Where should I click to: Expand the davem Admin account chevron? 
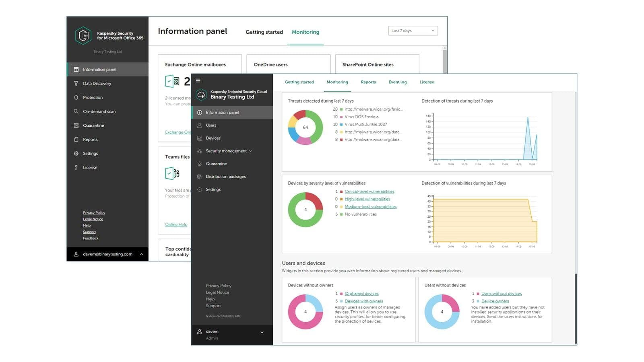pyautogui.click(x=262, y=332)
